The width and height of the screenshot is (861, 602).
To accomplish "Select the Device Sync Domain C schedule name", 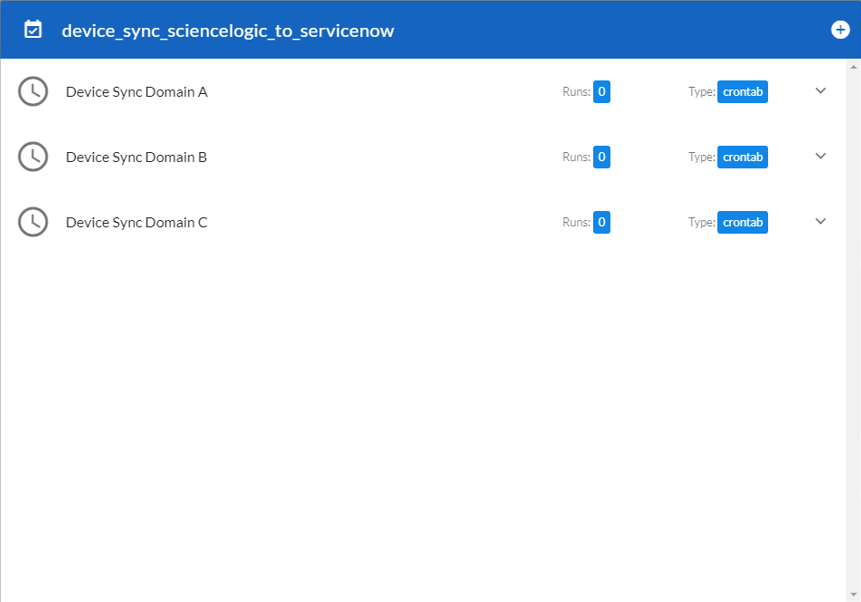I will [136, 222].
